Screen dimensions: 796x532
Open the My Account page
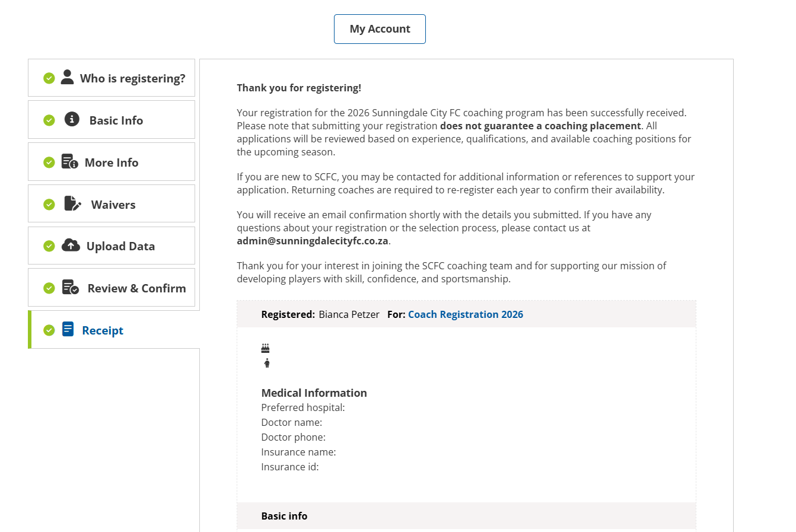point(380,29)
